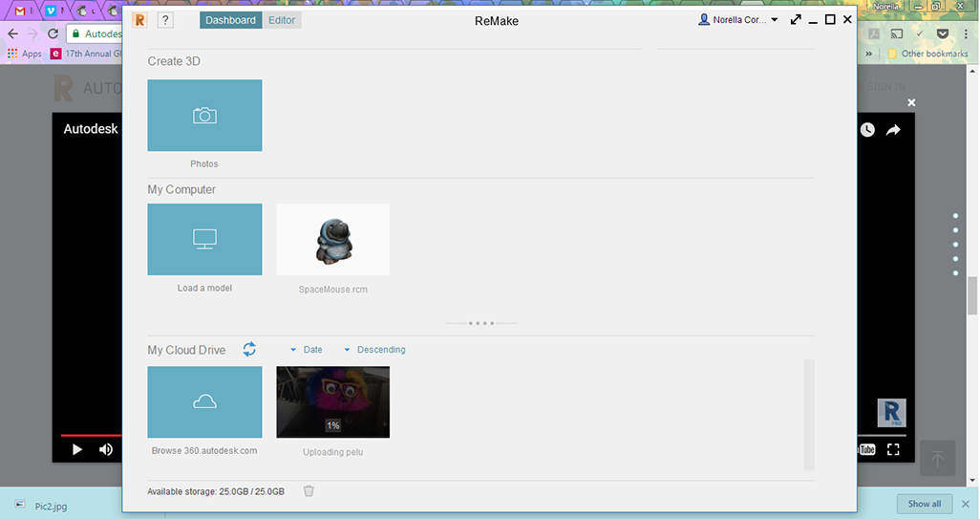Open 17th Annual bookmark

click(86, 54)
